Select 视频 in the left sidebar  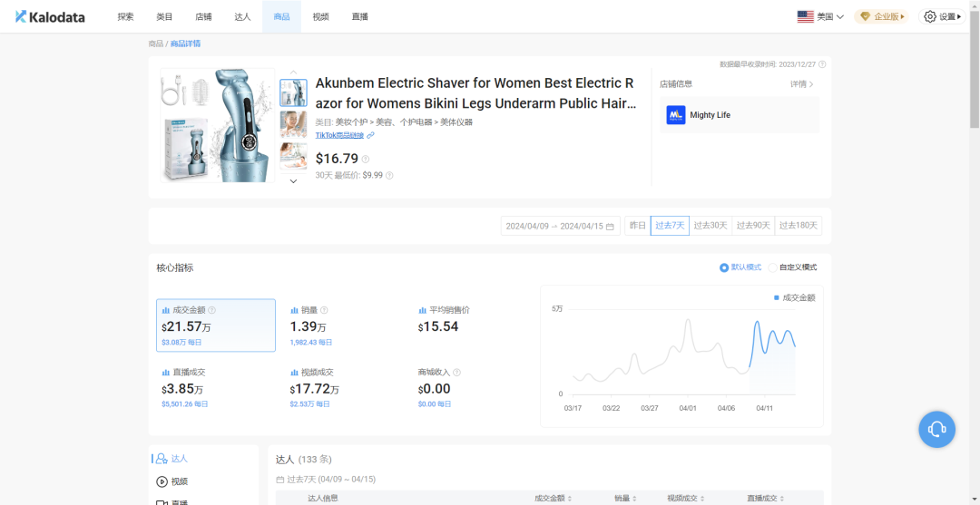coord(171,481)
